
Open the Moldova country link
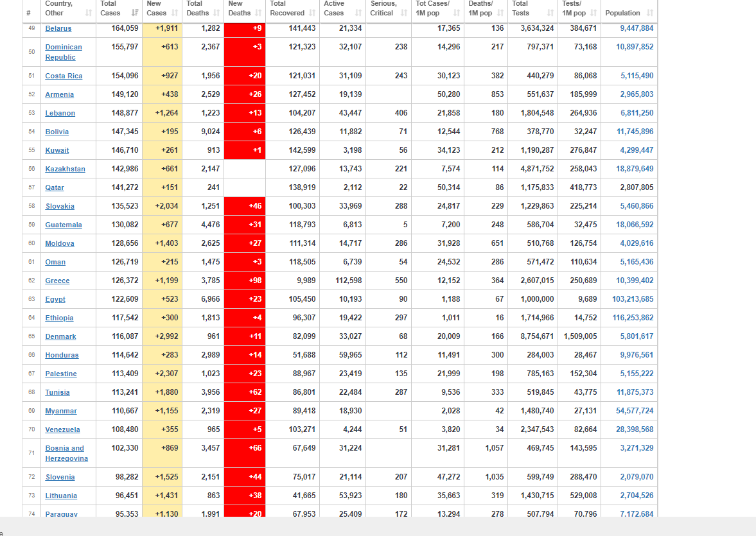pos(60,244)
